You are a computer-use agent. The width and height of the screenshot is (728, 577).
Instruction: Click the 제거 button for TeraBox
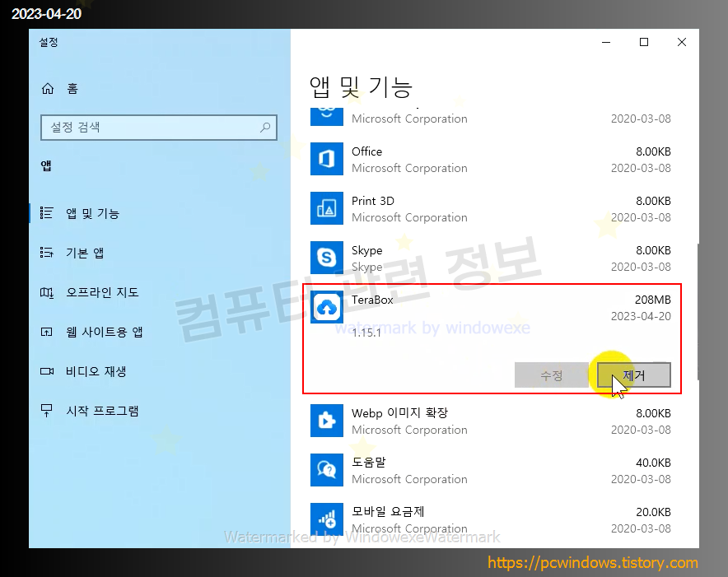634,375
